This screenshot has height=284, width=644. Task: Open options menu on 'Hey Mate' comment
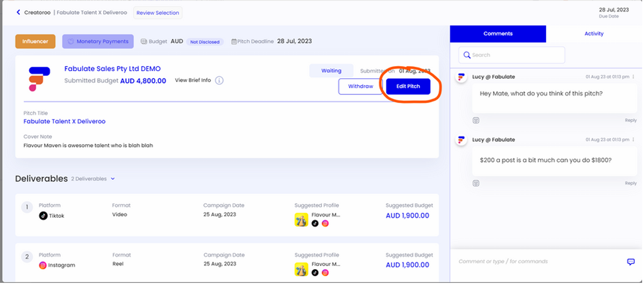[x=633, y=77]
